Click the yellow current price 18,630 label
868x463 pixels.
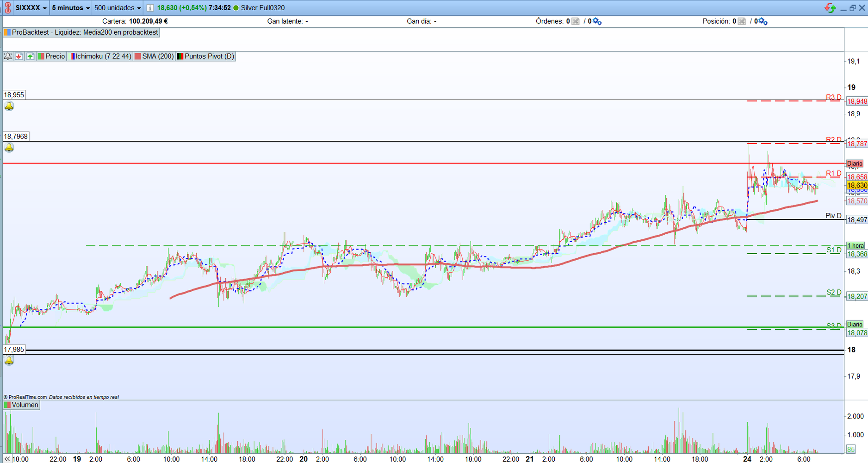click(x=856, y=185)
